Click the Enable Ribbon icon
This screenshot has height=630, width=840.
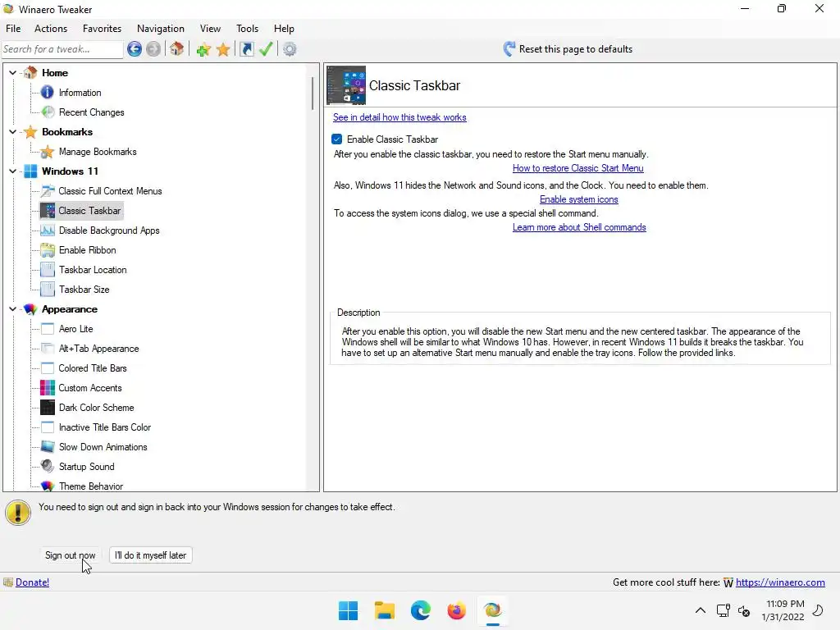tap(48, 250)
